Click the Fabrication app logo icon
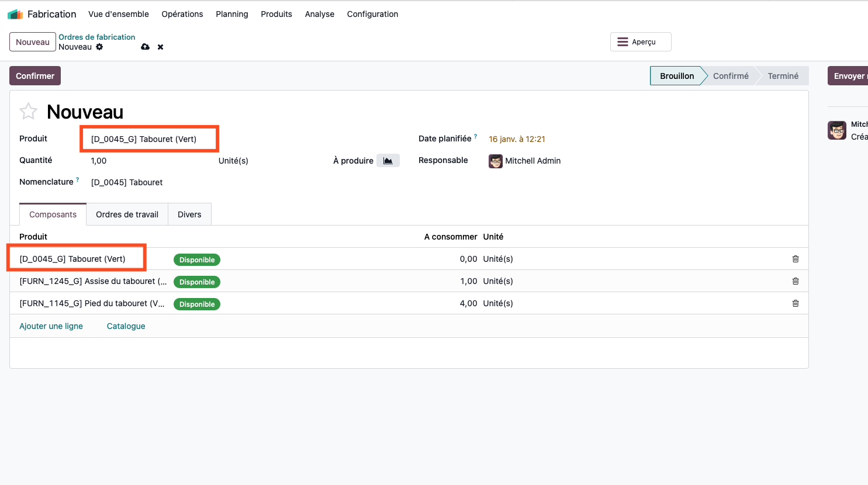Image resolution: width=868 pixels, height=485 pixels. point(15,14)
